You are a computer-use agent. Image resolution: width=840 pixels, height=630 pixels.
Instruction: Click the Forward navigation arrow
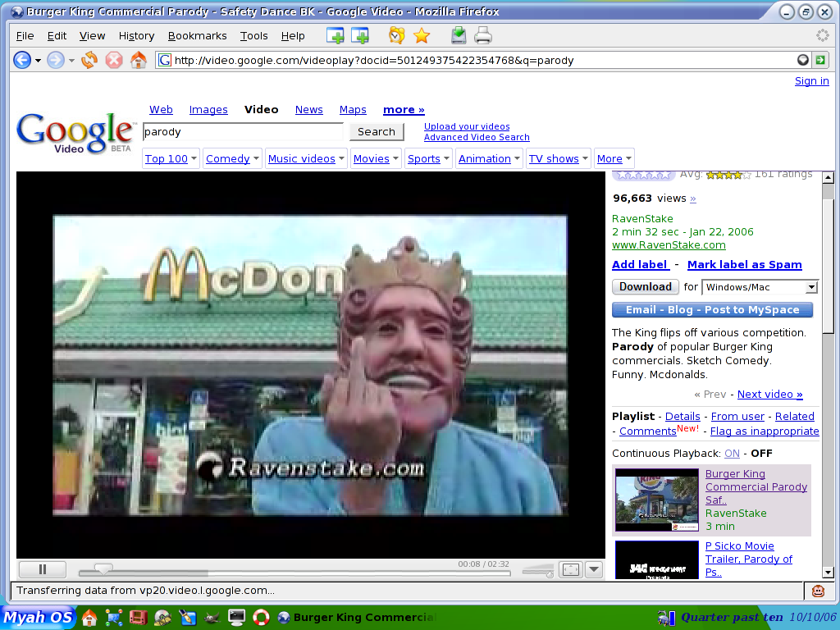tap(56, 60)
